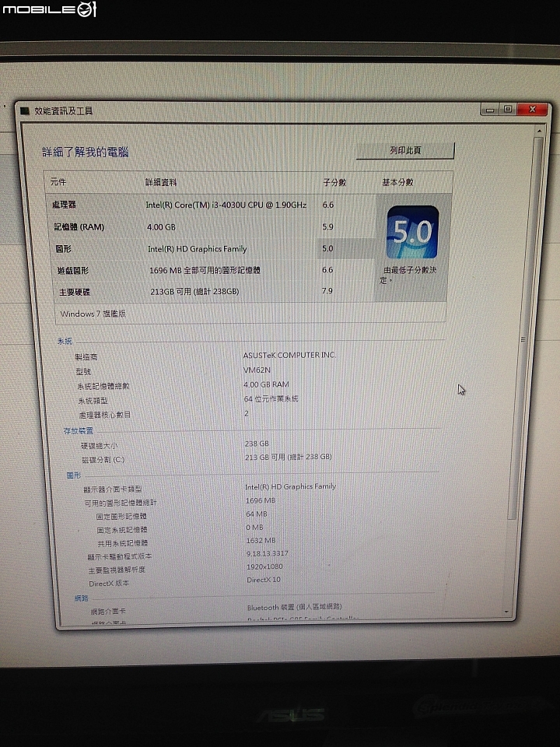560x747 pixels.
Task: Click the 基本分數 column header
Action: pos(397,182)
